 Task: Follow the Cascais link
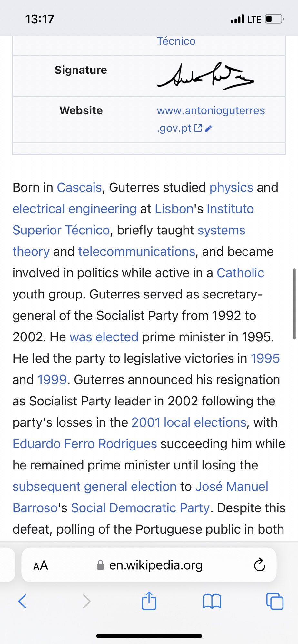click(79, 187)
